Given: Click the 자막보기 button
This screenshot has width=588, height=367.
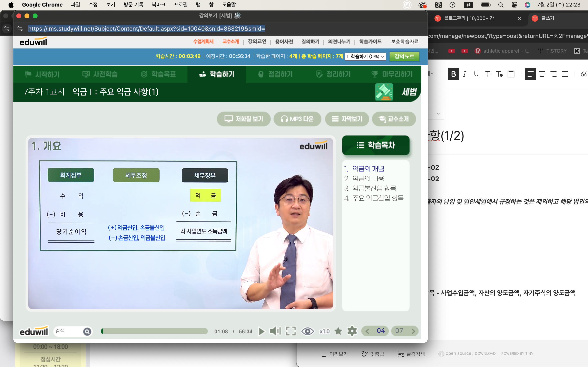Looking at the screenshot, I should [x=347, y=119].
